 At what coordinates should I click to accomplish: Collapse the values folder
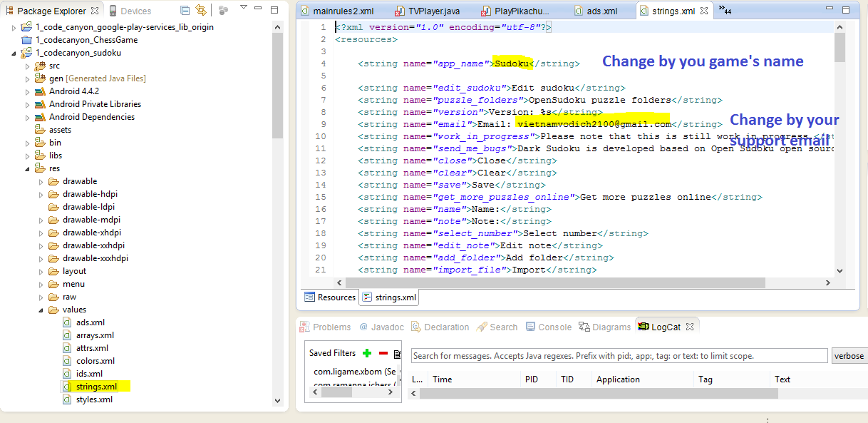[41, 310]
